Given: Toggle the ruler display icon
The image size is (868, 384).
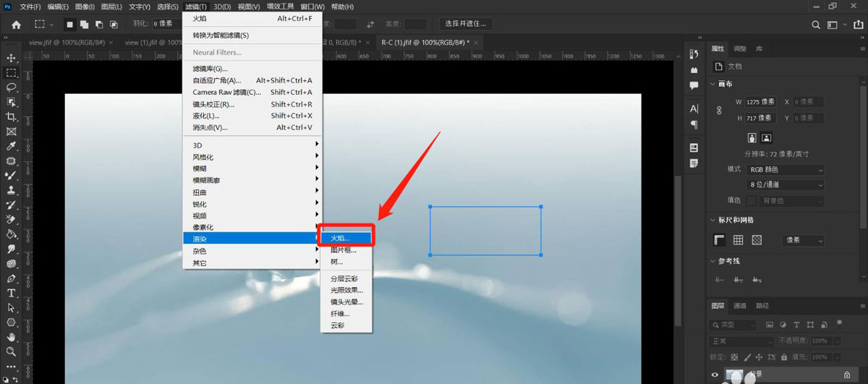Looking at the screenshot, I should tap(720, 240).
